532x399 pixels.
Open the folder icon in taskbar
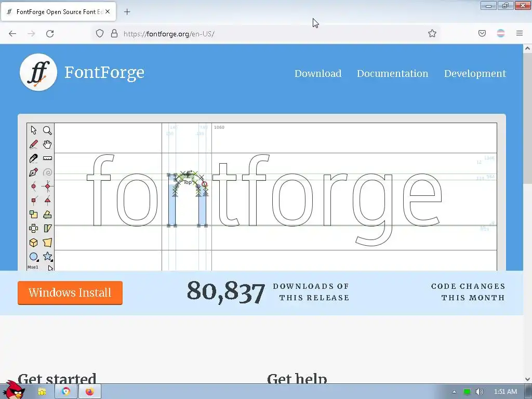coord(42,392)
